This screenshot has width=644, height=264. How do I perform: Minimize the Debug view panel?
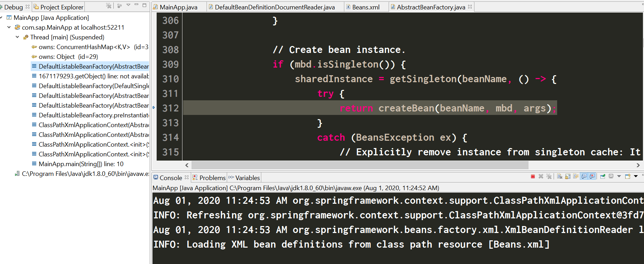[x=136, y=5]
